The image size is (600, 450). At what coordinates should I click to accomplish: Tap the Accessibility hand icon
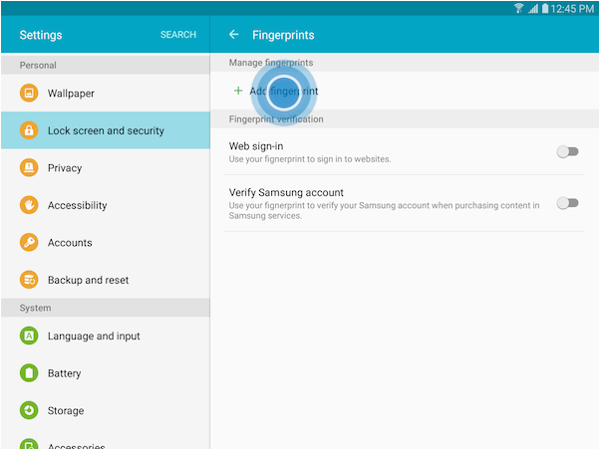(29, 205)
